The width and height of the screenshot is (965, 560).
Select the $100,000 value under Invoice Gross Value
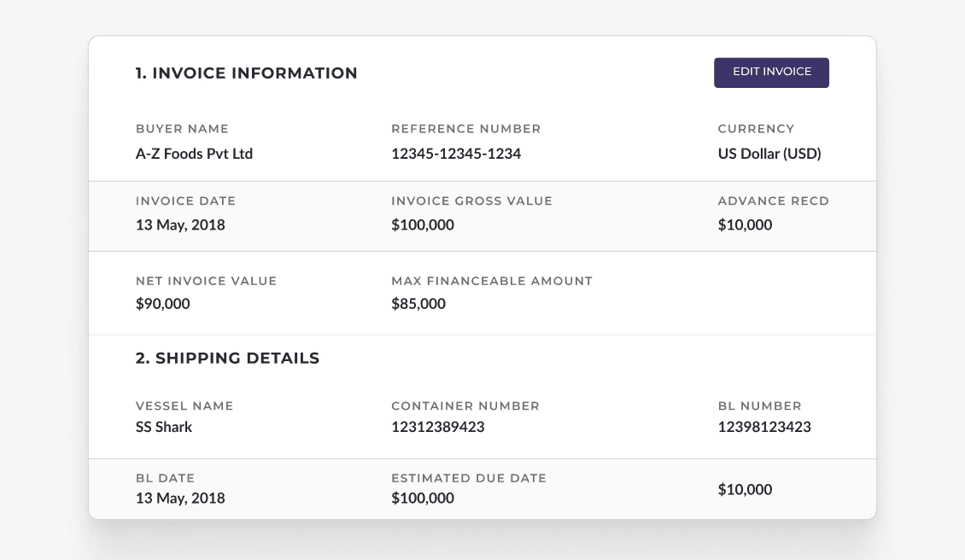tap(423, 225)
